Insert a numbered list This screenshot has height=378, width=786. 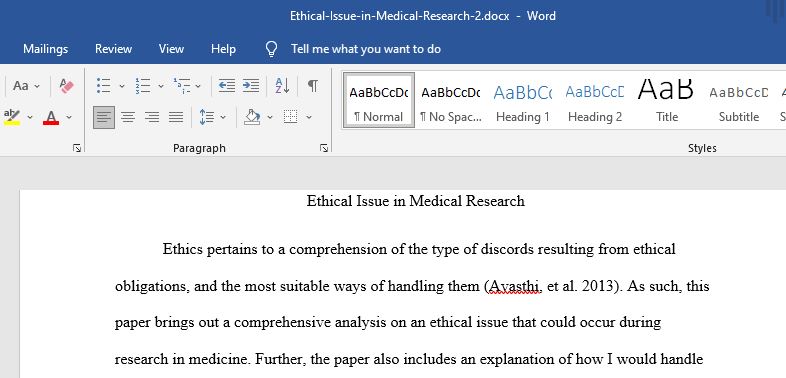tap(143, 86)
